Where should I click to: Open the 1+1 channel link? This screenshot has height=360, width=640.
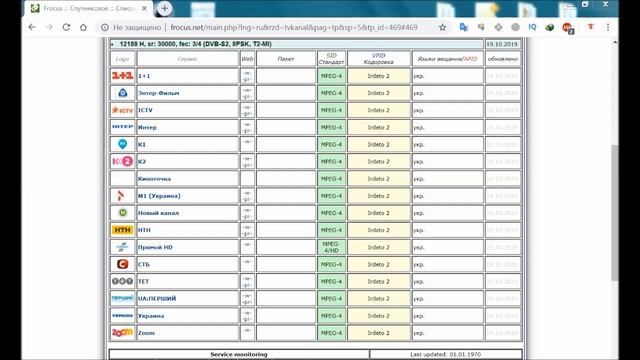pyautogui.click(x=144, y=76)
